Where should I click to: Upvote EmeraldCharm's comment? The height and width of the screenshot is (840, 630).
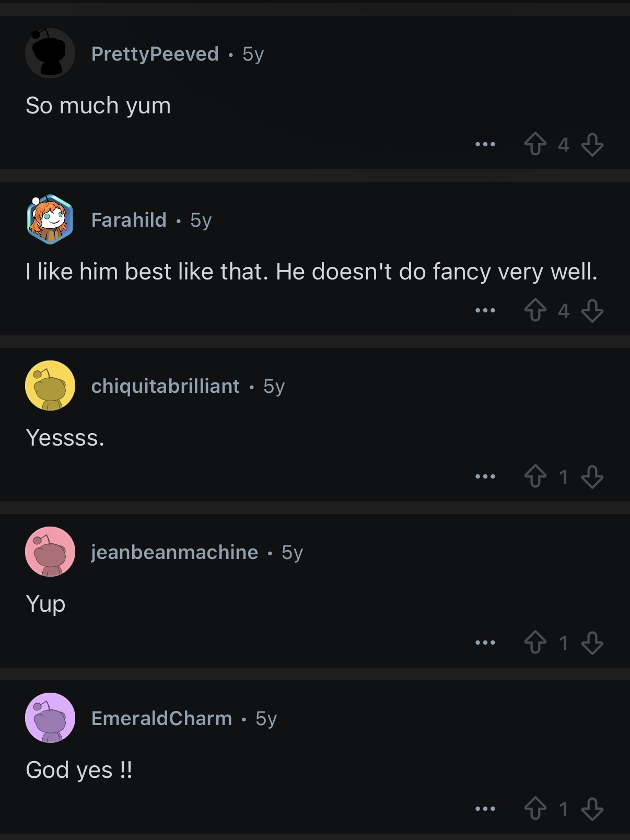tap(535, 809)
